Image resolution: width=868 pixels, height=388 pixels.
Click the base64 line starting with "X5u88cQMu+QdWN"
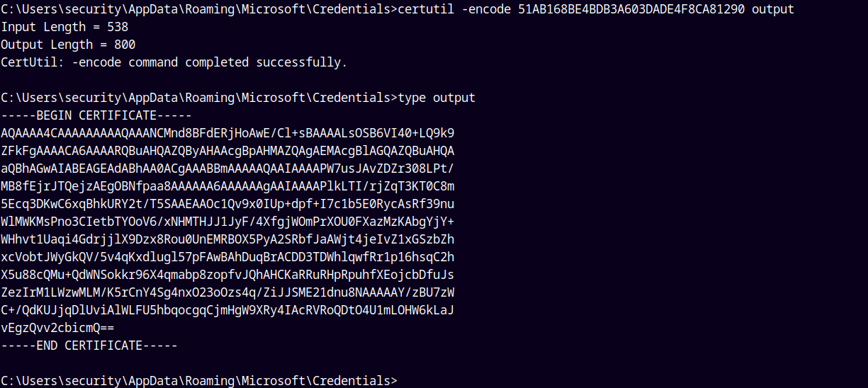tap(227, 275)
